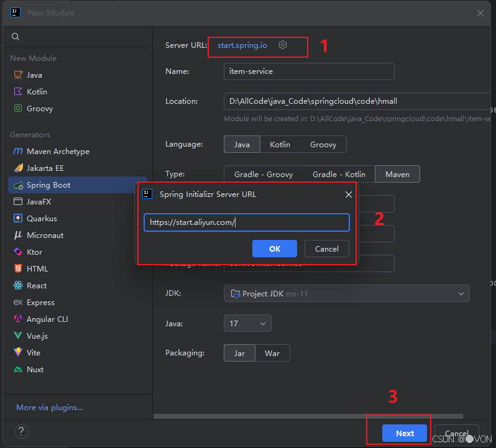Click the horizontal scrollbar at bottom

[x=308, y=416]
